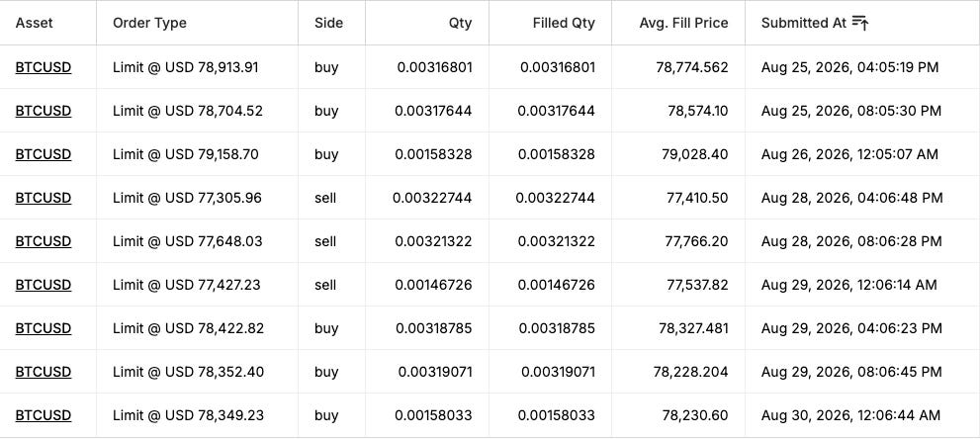Open BTCUSD link for 77,648.03 sell order

44,241
